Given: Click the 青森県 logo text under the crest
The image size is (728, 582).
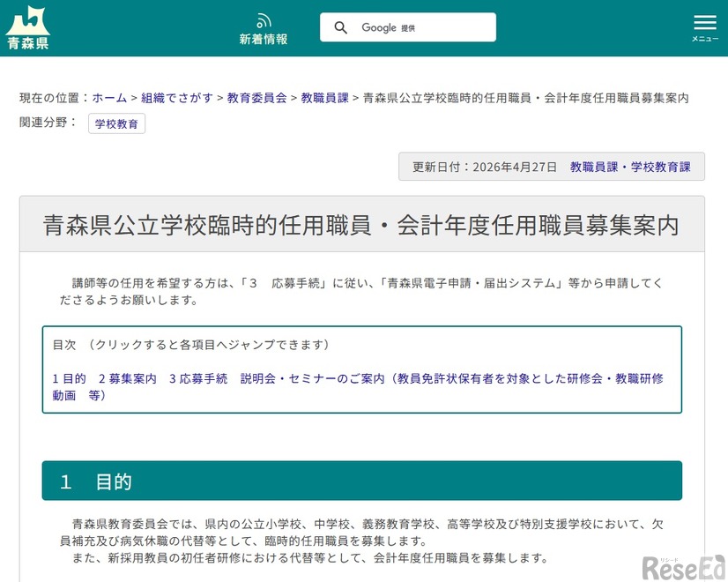Looking at the screenshot, I should 26,42.
